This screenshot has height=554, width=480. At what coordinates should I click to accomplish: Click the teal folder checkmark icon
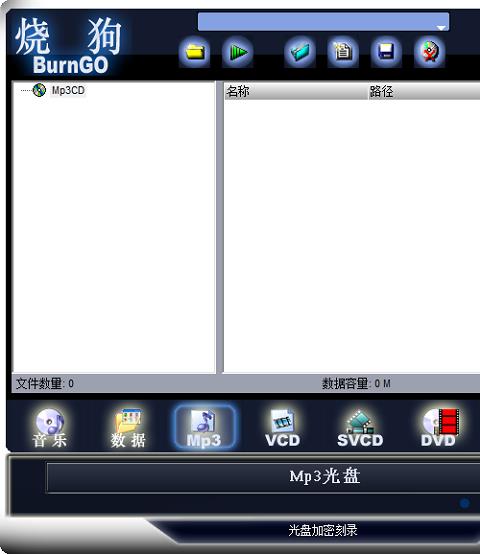300,52
